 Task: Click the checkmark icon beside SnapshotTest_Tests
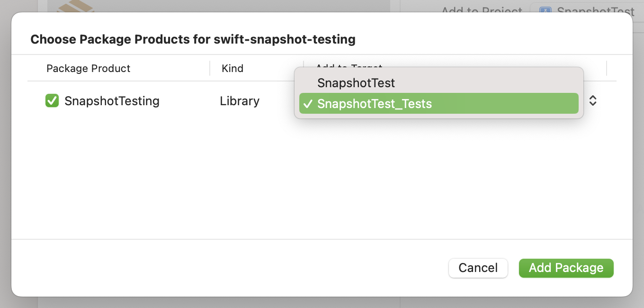[x=308, y=104]
